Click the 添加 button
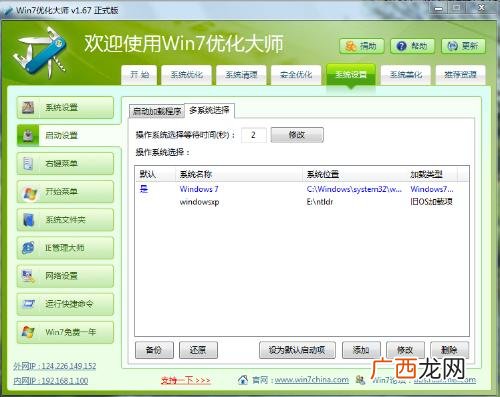Viewport: 500px width, 397px height. [361, 350]
